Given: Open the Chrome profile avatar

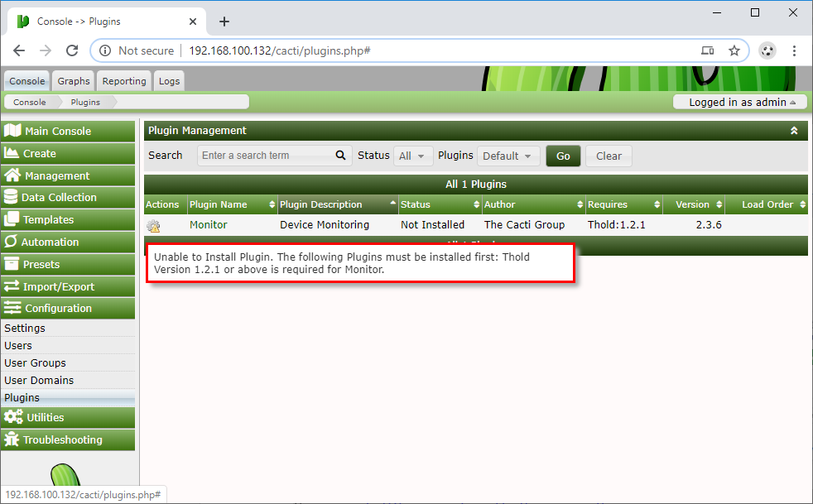Looking at the screenshot, I should click(767, 50).
